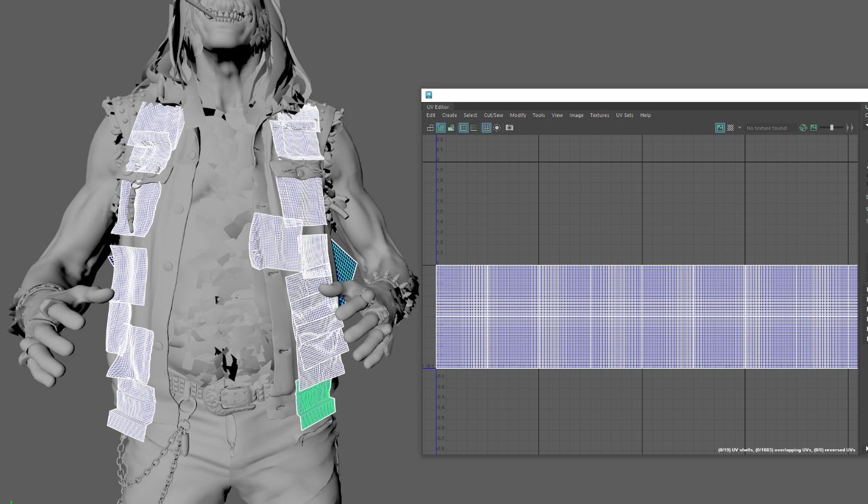
Task: Toggle the checker pattern display
Action: [x=730, y=128]
